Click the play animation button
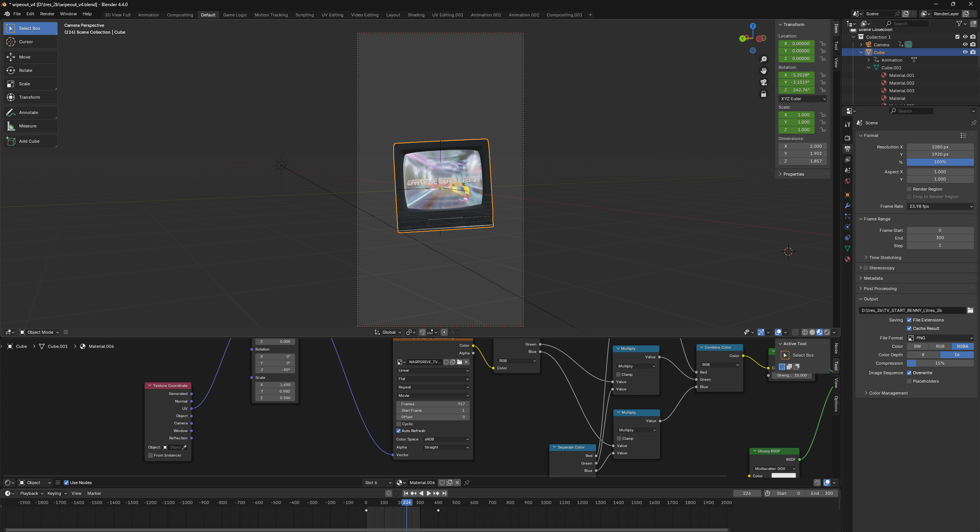The image size is (980, 532). (x=429, y=493)
